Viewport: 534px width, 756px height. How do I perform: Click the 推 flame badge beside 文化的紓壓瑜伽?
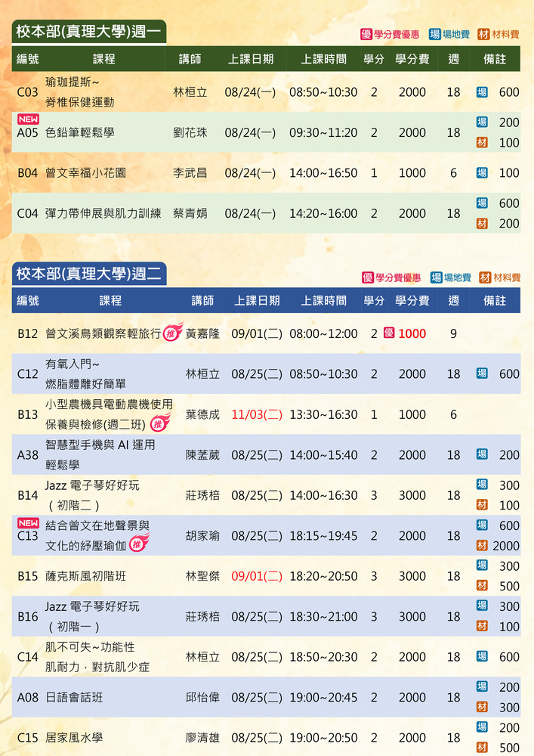click(139, 543)
